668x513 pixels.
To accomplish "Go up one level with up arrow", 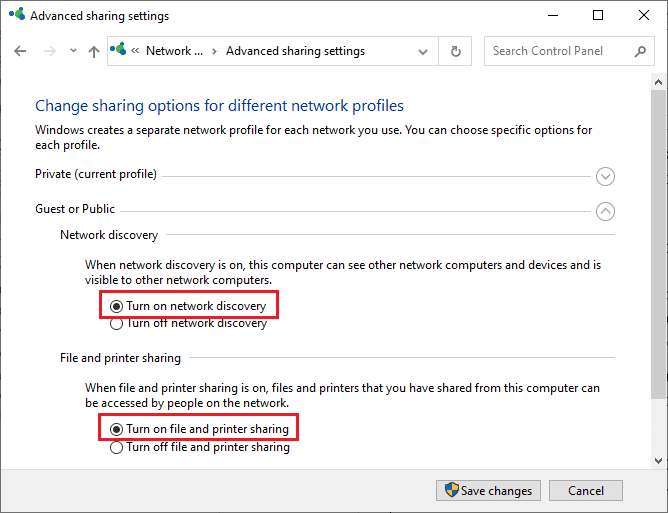I will click(x=94, y=52).
